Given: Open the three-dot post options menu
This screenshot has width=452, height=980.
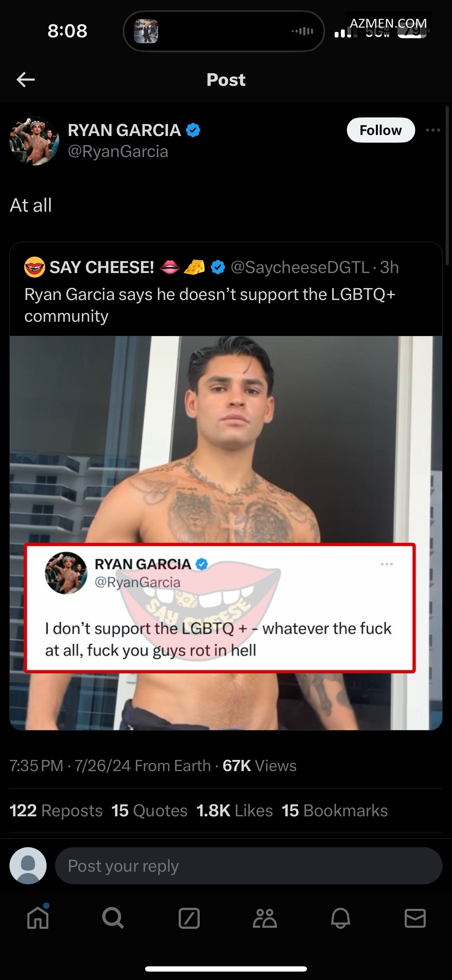Looking at the screenshot, I should coord(433,130).
